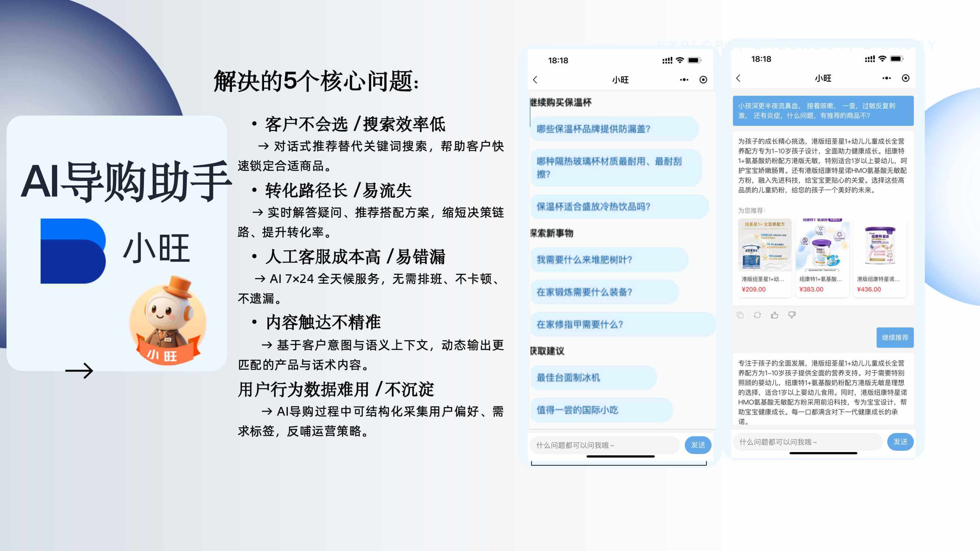This screenshot has width=980, height=551.
Task: Open product card 纽康特1+氨基酸… ¥383.00
Action: (822, 258)
